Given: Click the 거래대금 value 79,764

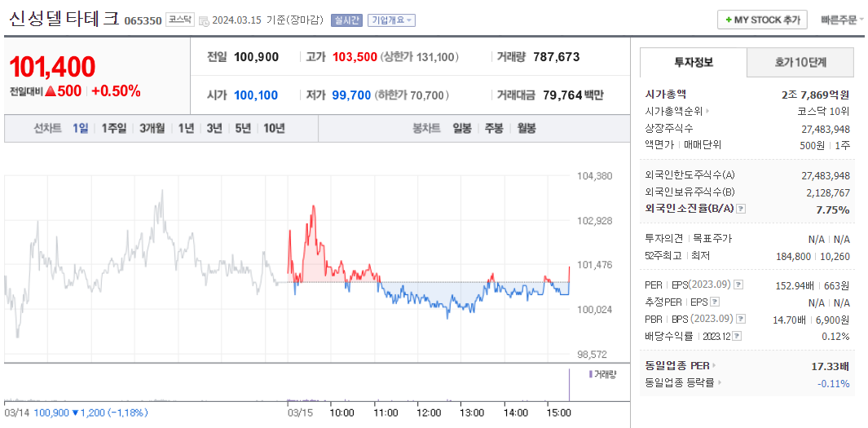Looking at the screenshot, I should pyautogui.click(x=562, y=95).
